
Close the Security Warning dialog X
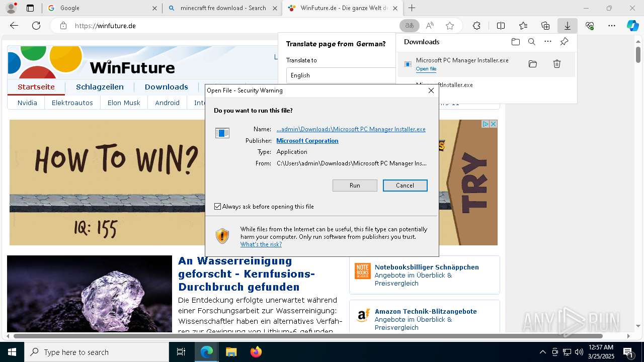431,90
